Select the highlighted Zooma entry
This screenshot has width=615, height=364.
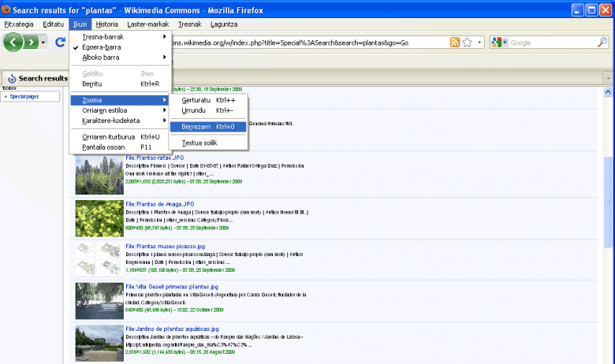[120, 100]
